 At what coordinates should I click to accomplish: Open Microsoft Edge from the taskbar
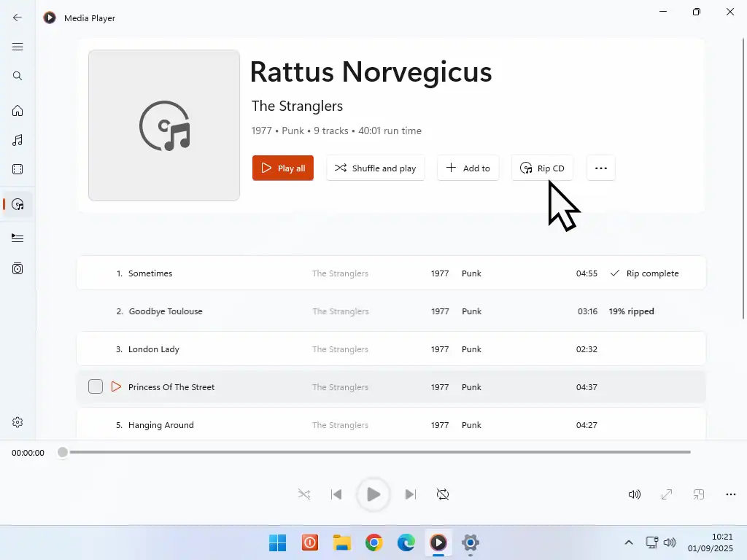pos(406,542)
